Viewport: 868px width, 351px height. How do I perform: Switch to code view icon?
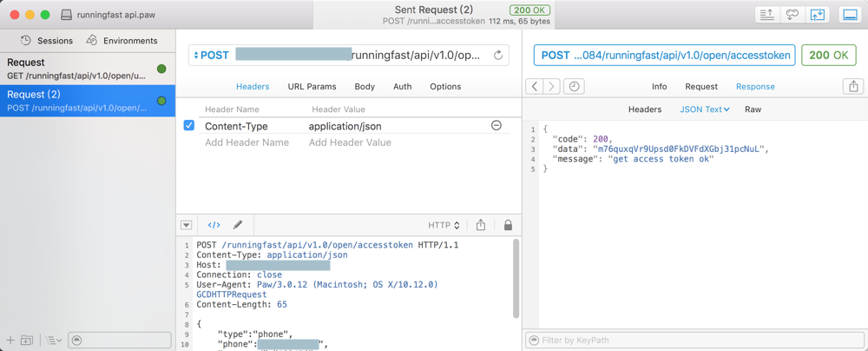point(214,225)
